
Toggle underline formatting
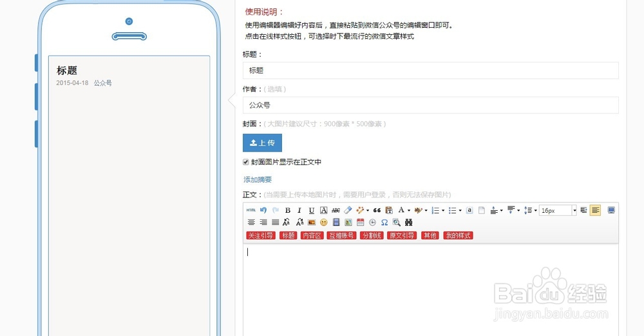(312, 210)
